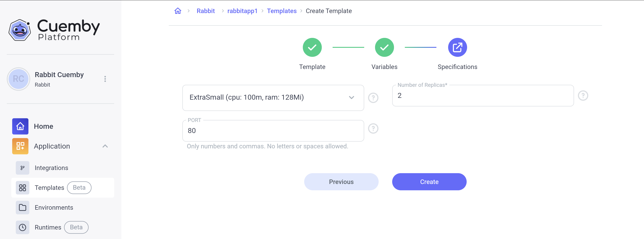Click the Cuemby Platform logo

pyautogui.click(x=54, y=30)
